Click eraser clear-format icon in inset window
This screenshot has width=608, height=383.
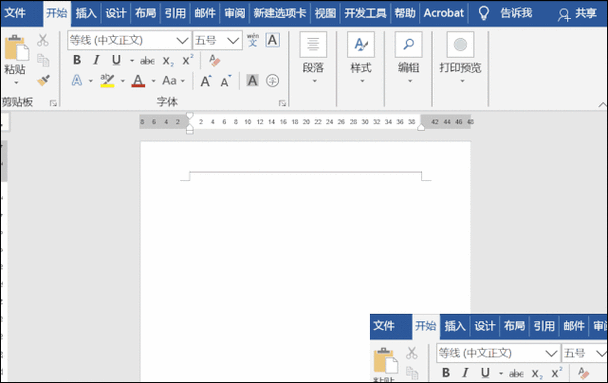(584, 373)
